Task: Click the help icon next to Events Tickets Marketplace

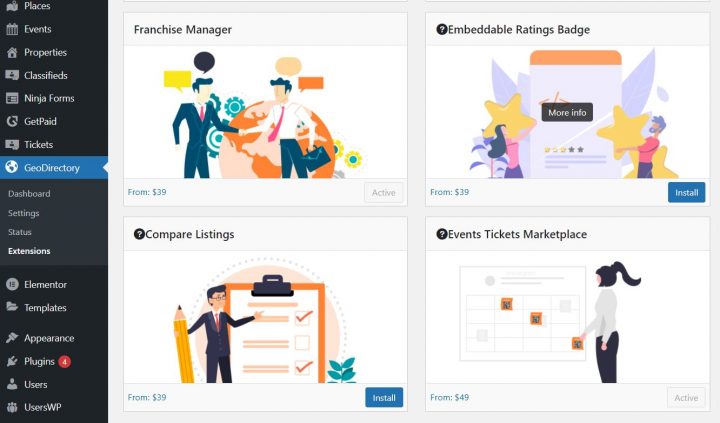Action: click(442, 234)
